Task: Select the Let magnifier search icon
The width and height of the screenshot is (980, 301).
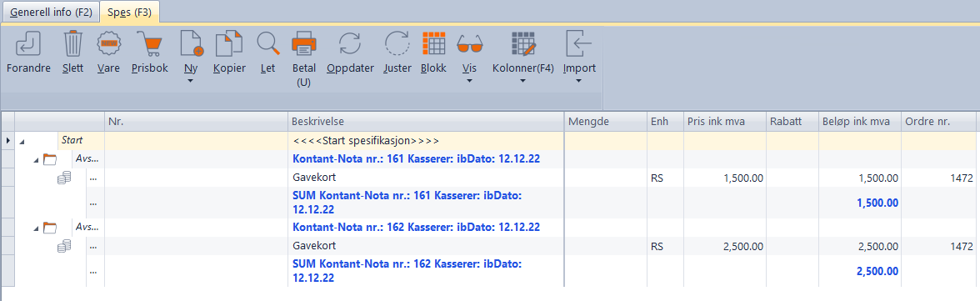Action: click(x=268, y=44)
